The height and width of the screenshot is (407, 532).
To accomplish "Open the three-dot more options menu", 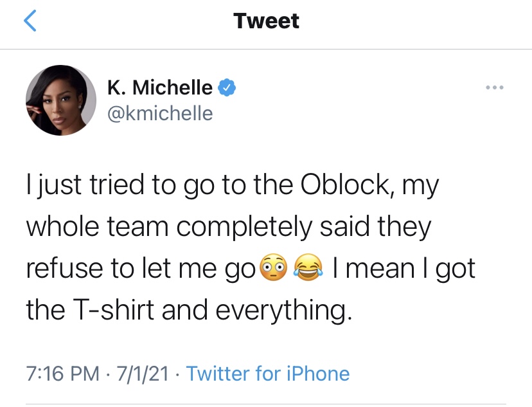I will click(x=494, y=87).
